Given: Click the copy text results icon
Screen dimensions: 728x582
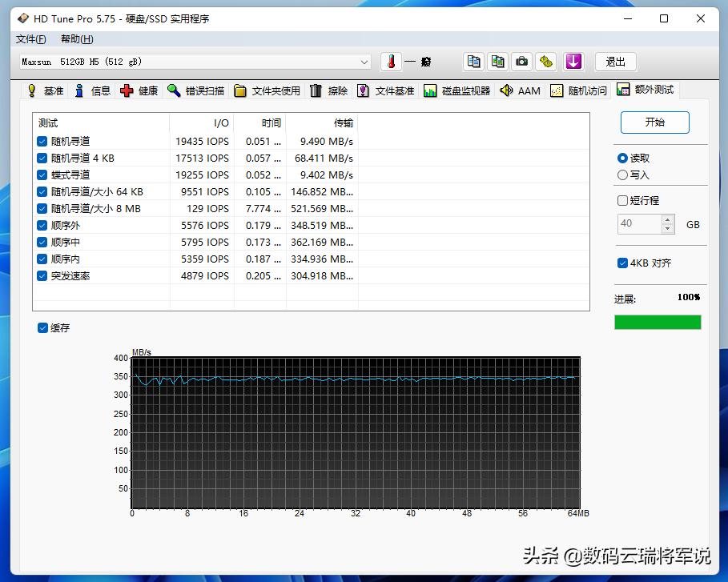Looking at the screenshot, I should tap(473, 61).
